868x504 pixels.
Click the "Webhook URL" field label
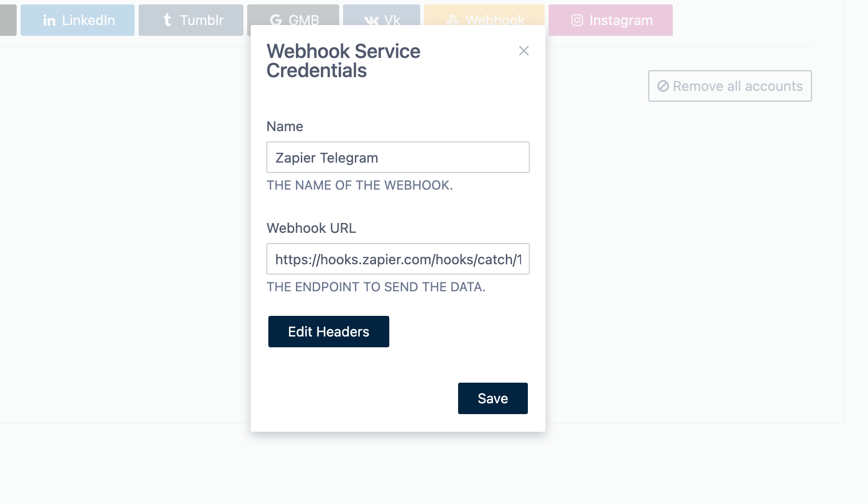point(311,228)
